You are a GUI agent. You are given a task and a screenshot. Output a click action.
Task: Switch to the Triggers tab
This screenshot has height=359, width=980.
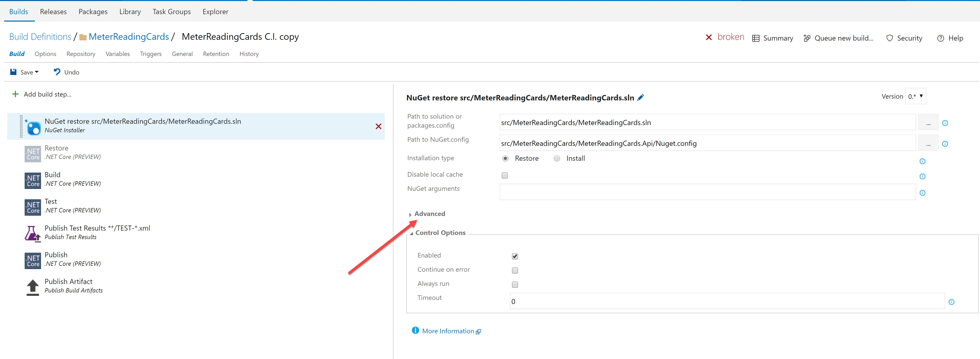(x=151, y=54)
